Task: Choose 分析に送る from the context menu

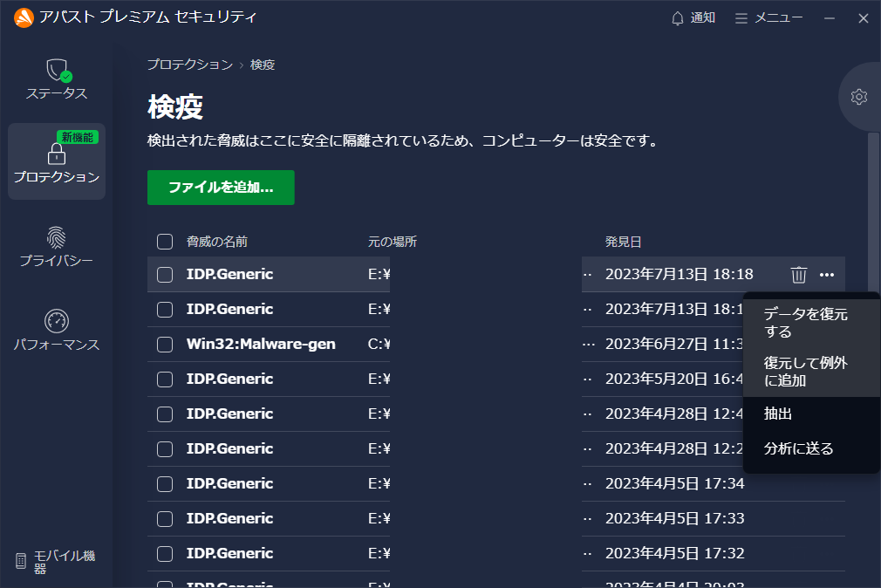Action: tap(811, 448)
